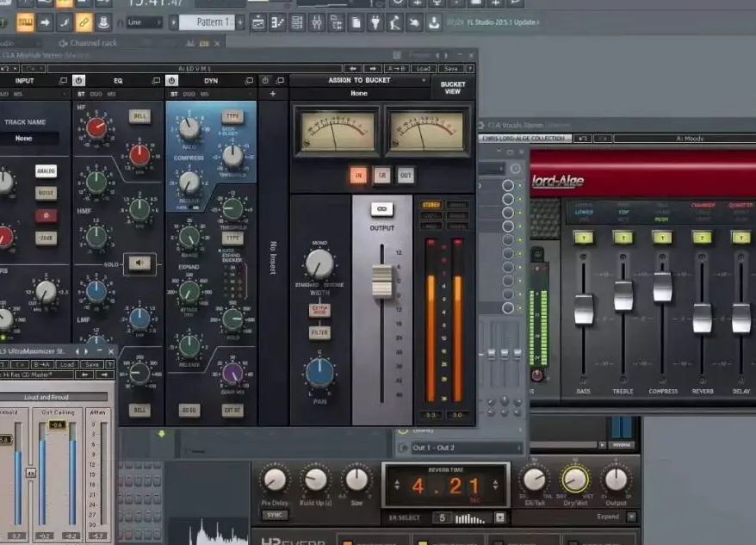Open the Pattern 1 selector
This screenshot has width=756, height=545.
[208, 22]
